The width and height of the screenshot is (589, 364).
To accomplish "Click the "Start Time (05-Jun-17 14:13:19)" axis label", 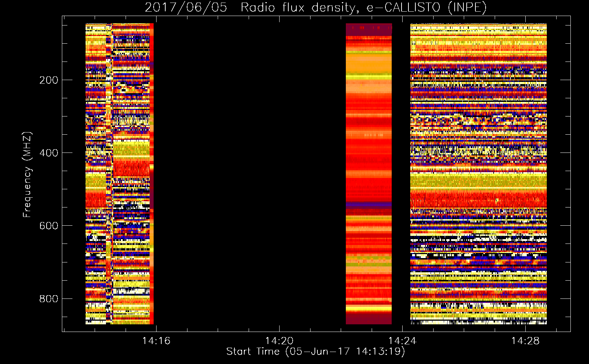I will [x=316, y=352].
